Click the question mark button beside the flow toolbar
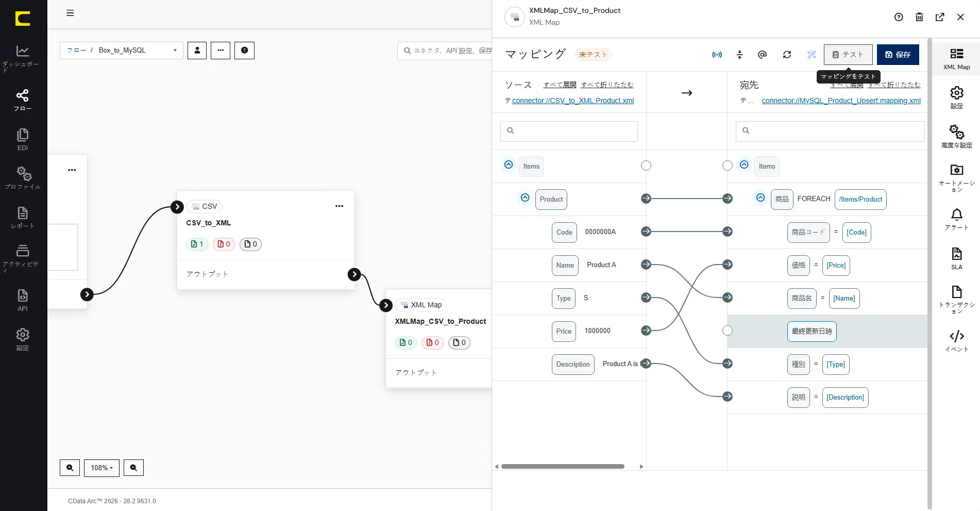This screenshot has height=511, width=980. (244, 51)
